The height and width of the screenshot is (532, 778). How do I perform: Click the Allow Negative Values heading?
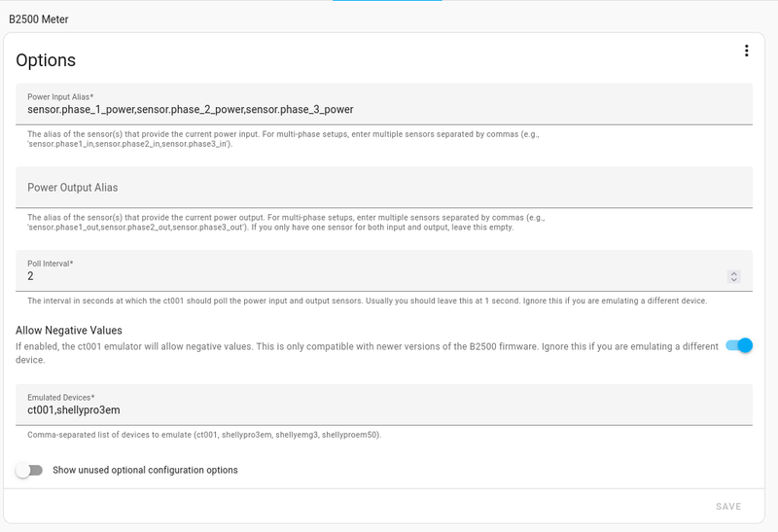(x=69, y=330)
